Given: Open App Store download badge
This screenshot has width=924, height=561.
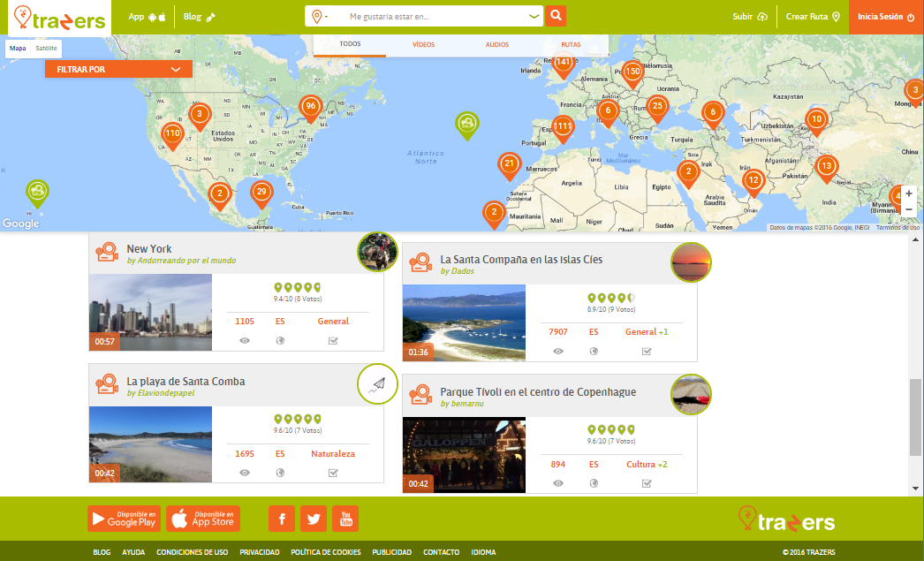Looking at the screenshot, I should click(x=203, y=519).
